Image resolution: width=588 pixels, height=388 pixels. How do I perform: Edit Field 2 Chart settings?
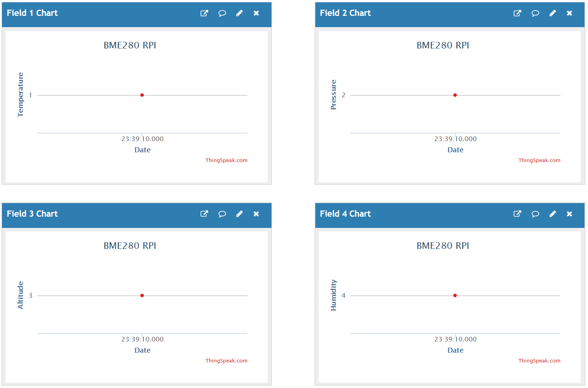(x=552, y=13)
